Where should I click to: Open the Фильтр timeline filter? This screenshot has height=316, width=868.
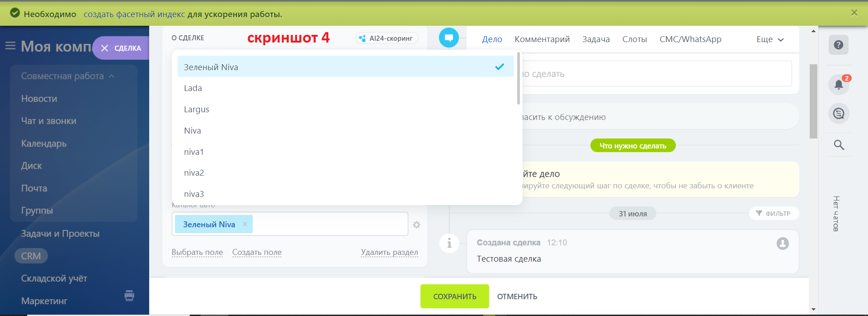coord(774,214)
